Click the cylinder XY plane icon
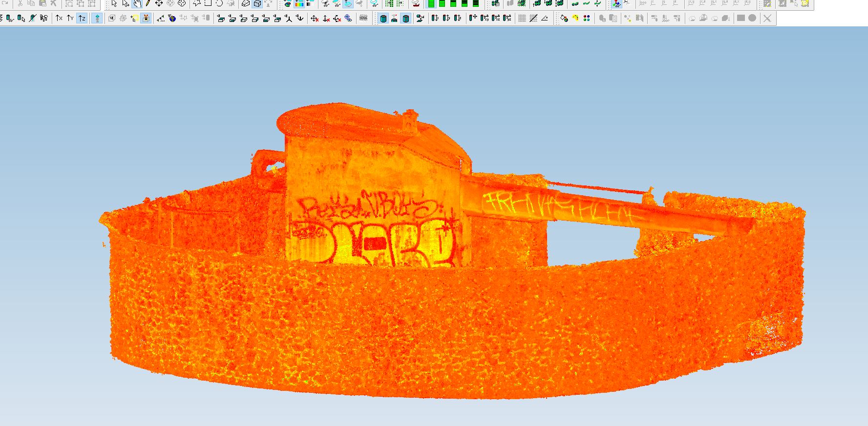This screenshot has height=426, width=868. point(485,18)
